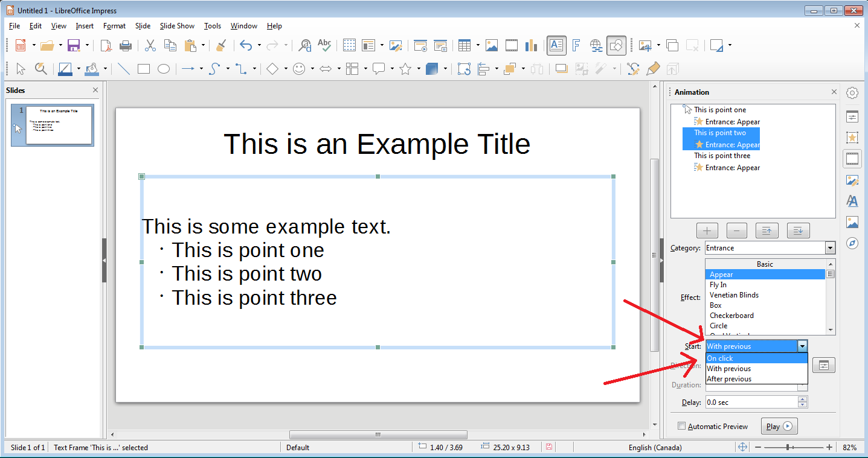Open the sidebar Navigator
This screenshot has height=458, width=868.
coord(852,243)
